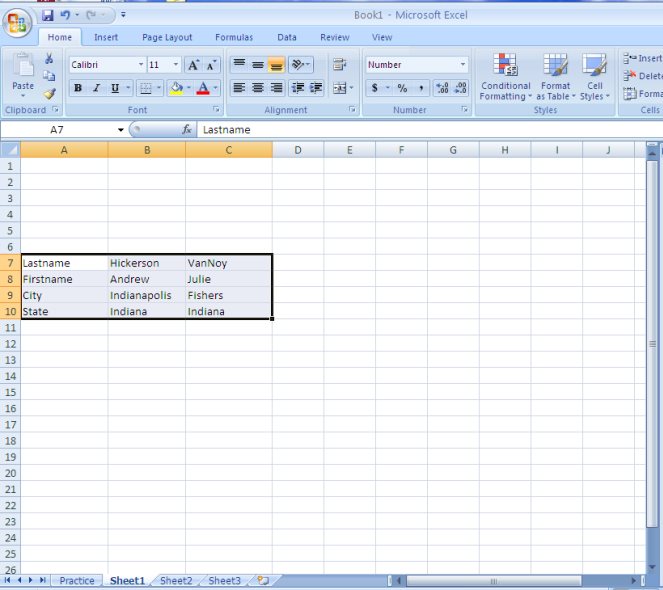This screenshot has width=663, height=590.
Task: Click the vertical scrollbar thumb
Action: tap(652, 343)
